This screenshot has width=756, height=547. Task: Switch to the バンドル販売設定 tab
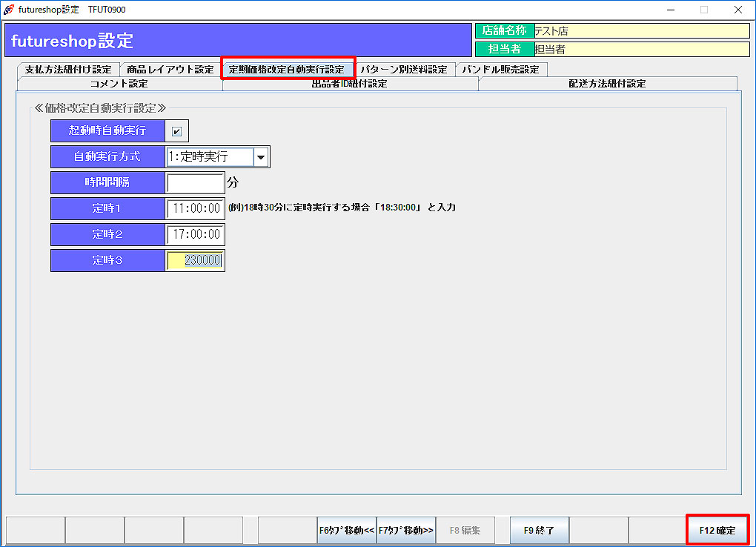tap(500, 70)
